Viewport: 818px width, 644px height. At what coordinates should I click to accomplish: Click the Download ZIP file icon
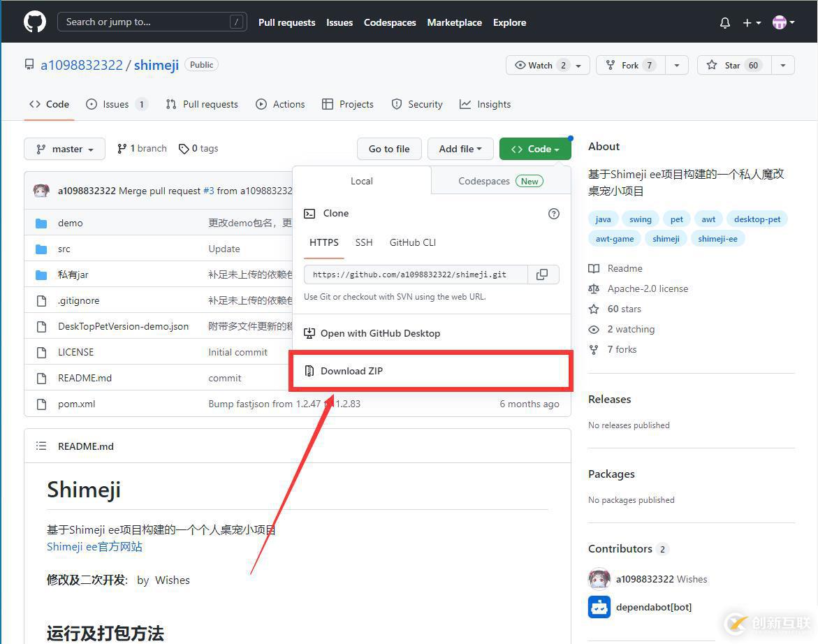(x=309, y=371)
